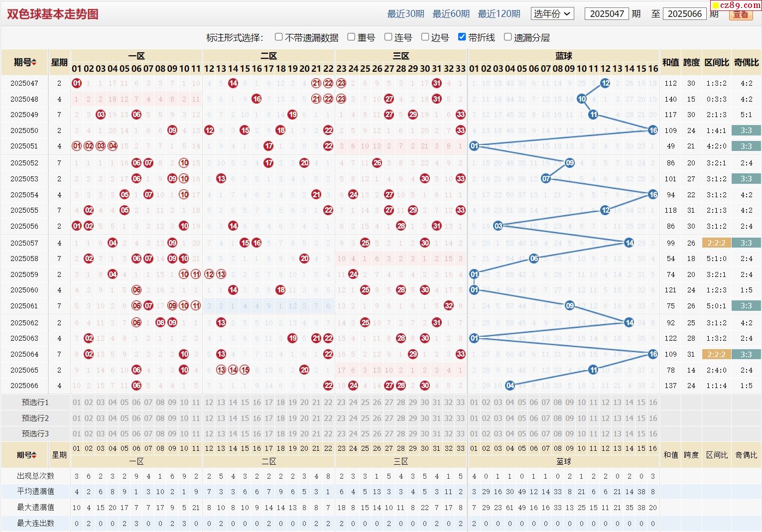This screenshot has width=762, height=532.
Task: Open the 最近60期 link
Action: (x=451, y=14)
